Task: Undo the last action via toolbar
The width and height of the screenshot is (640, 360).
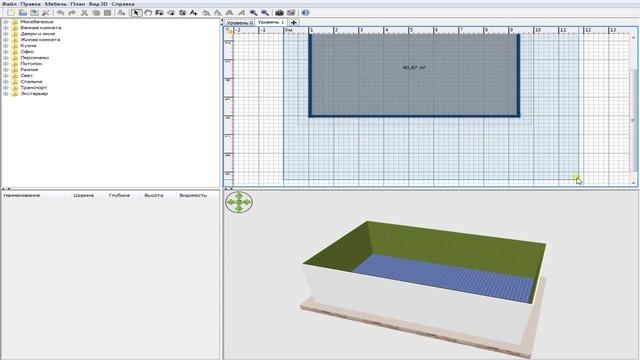Action: coord(60,13)
